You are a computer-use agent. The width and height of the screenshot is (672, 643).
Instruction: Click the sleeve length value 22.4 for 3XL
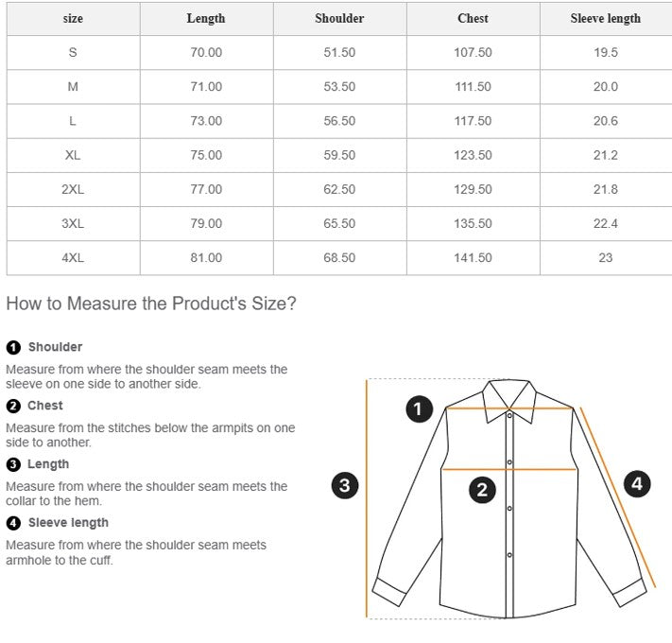tap(605, 223)
